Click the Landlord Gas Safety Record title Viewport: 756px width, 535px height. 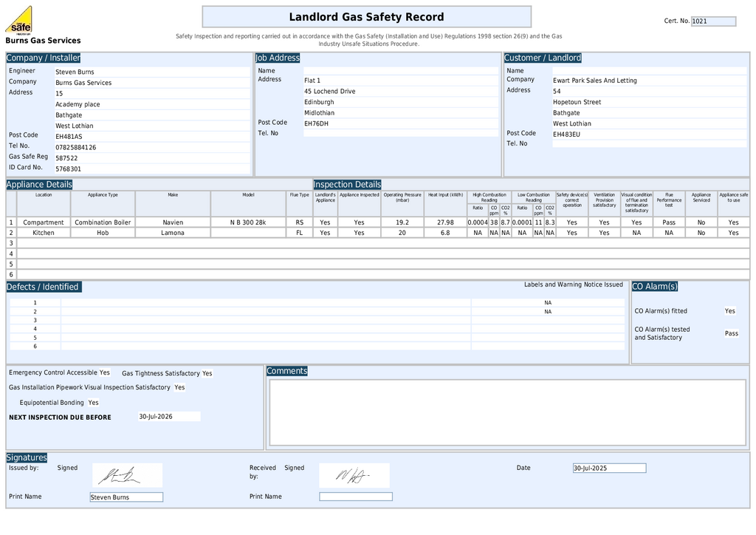point(366,17)
